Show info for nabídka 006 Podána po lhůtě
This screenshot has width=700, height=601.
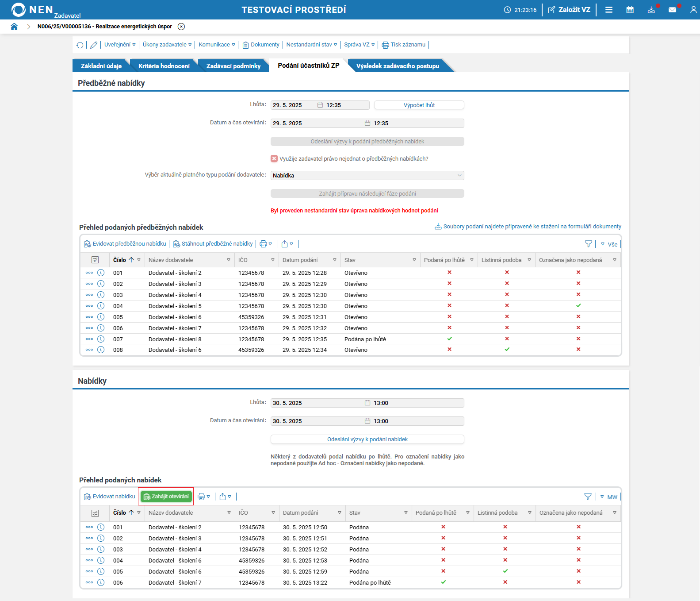tap(101, 582)
